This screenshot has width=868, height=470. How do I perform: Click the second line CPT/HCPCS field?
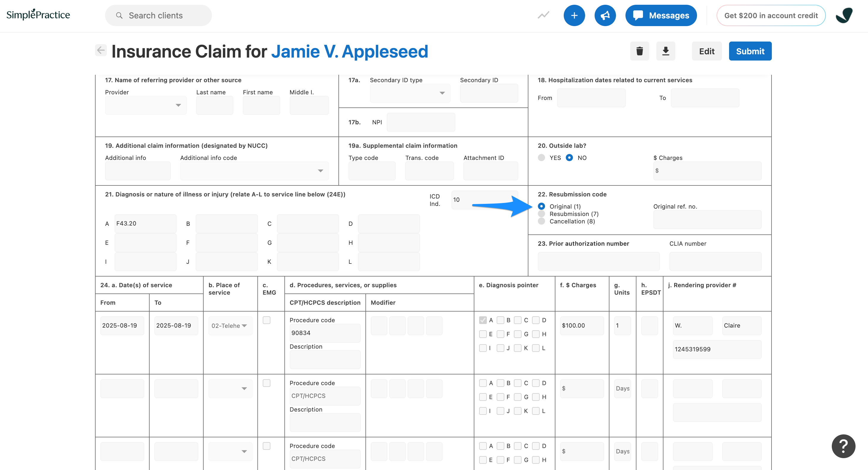[x=325, y=396]
